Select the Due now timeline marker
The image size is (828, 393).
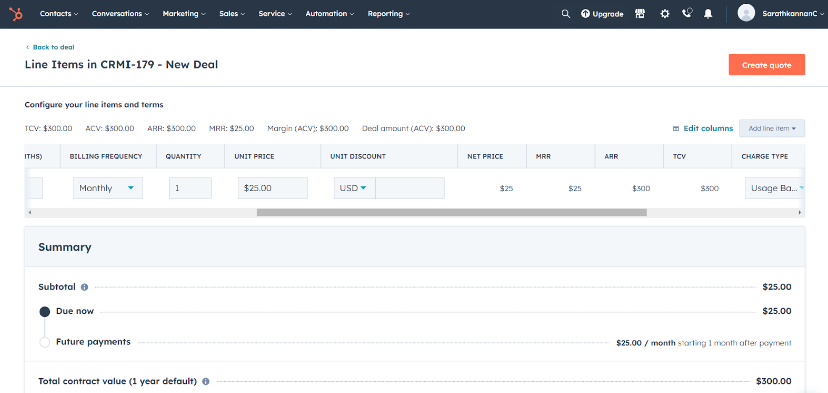tap(45, 312)
